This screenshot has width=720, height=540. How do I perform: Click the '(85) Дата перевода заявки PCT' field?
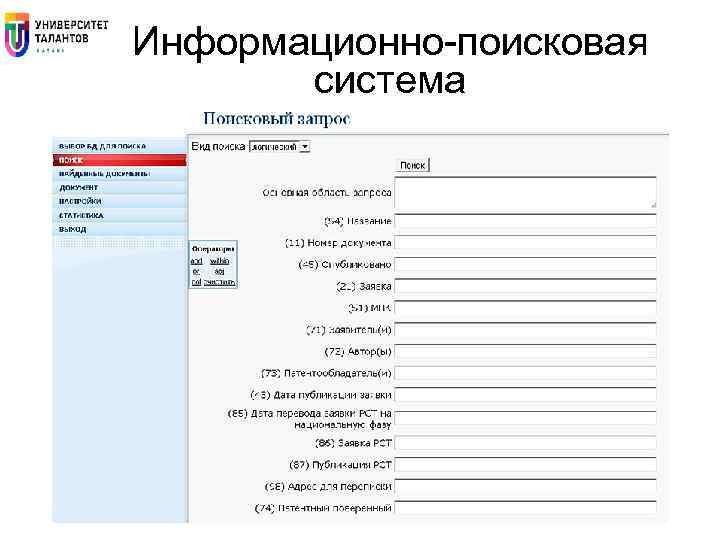coord(525,417)
